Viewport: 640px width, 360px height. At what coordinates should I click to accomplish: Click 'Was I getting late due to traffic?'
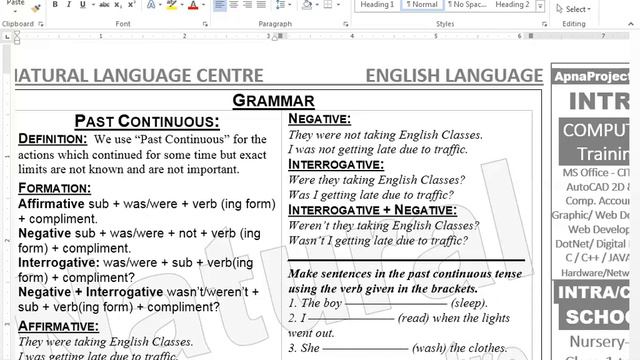pyautogui.click(x=371, y=195)
